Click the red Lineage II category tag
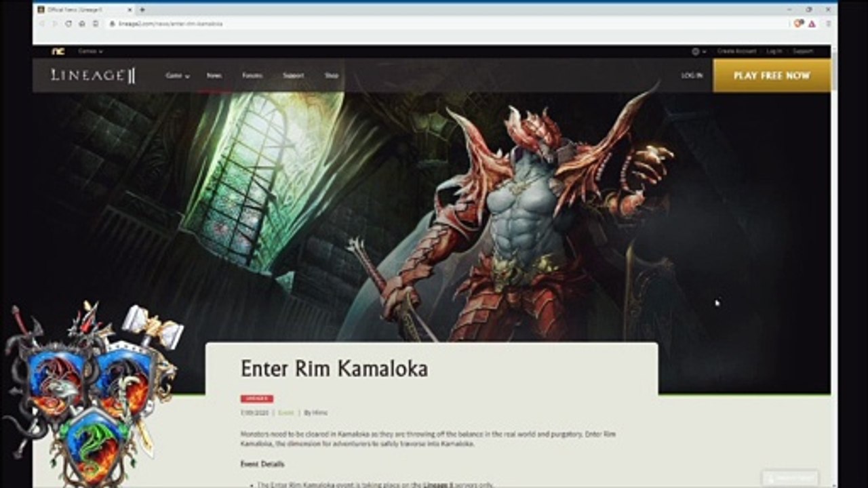The image size is (868, 488). pyautogui.click(x=257, y=399)
